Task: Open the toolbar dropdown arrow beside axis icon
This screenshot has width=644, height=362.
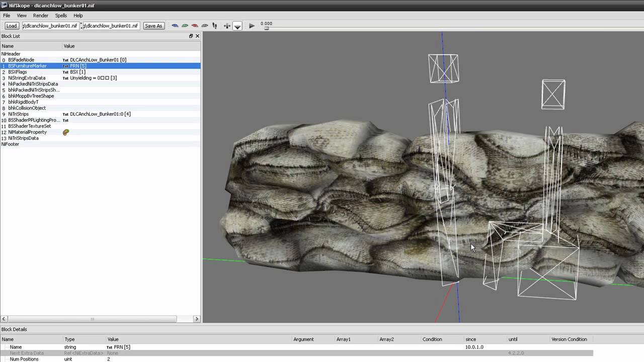Action: coord(237,26)
